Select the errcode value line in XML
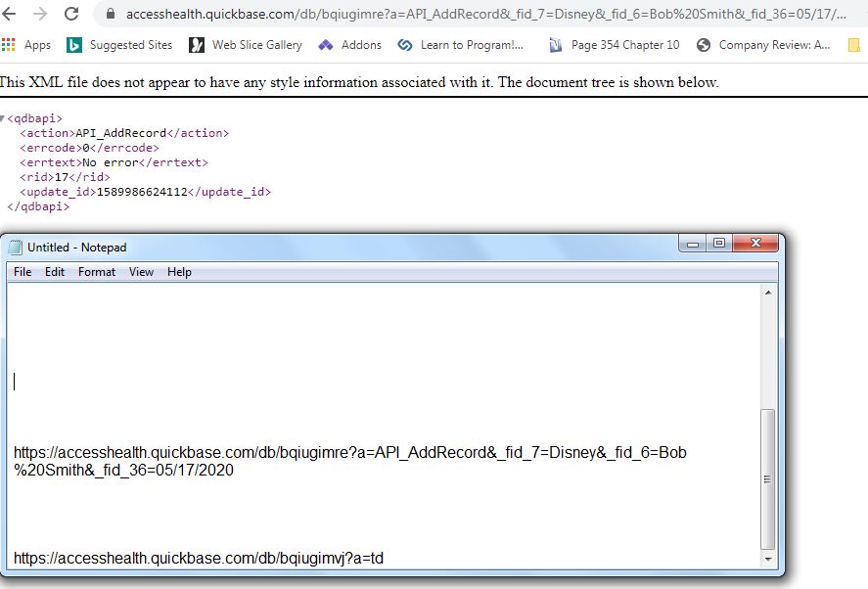Viewport: 868px width, 589px height. pos(89,148)
